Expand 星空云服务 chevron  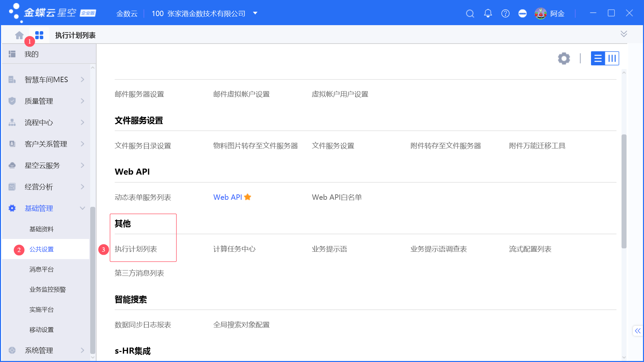[x=83, y=165]
